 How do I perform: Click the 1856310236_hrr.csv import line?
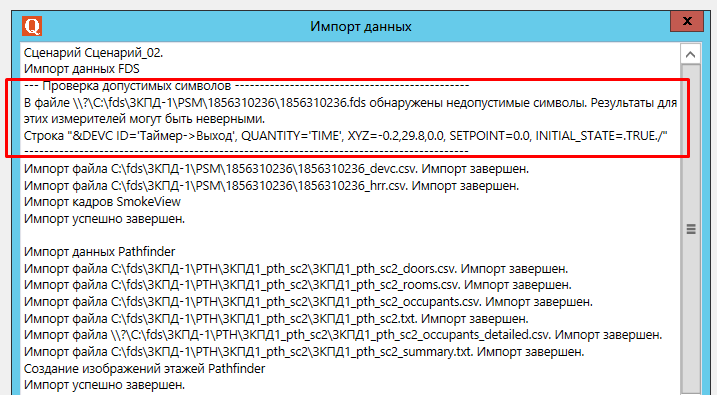[x=272, y=186]
